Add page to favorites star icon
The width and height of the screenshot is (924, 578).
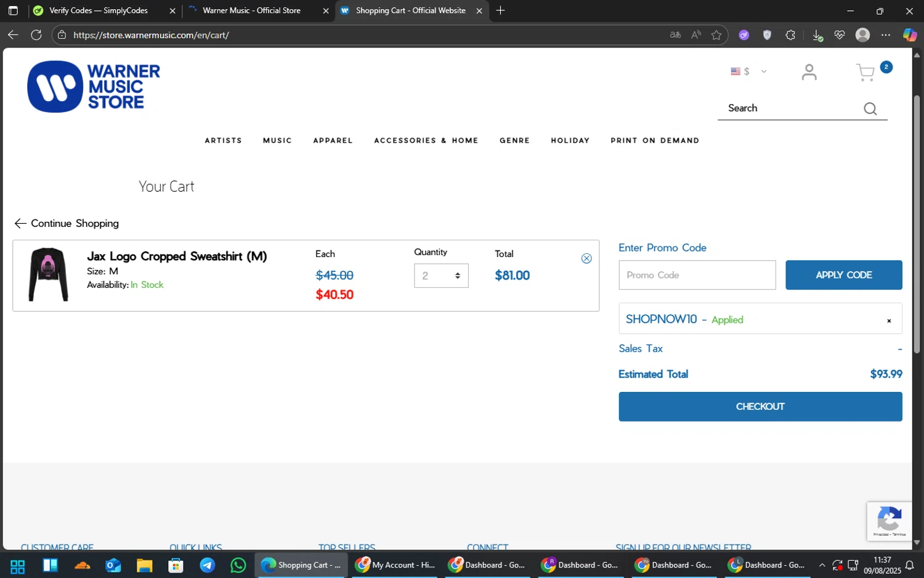coord(716,35)
